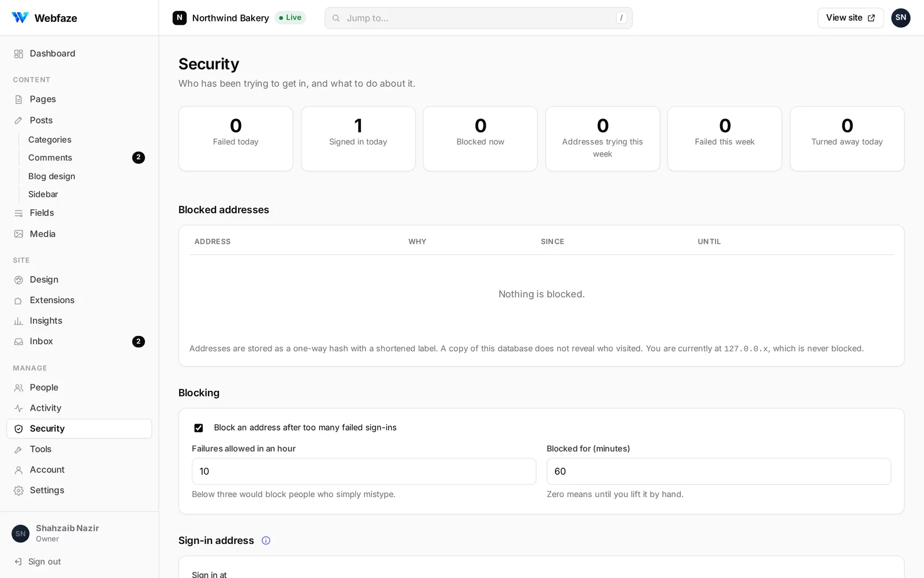
Task: Click the Pages document icon
Action: pos(18,99)
